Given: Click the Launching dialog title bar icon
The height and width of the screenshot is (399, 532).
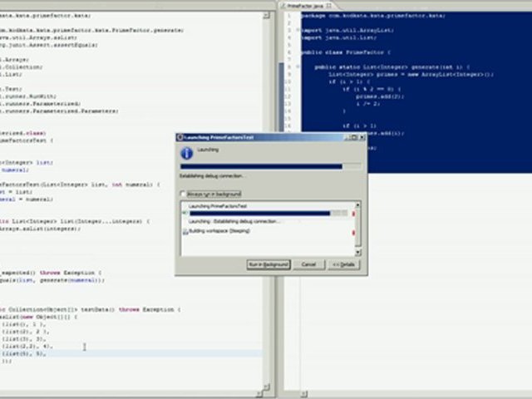Looking at the screenshot, I should click(x=180, y=136).
